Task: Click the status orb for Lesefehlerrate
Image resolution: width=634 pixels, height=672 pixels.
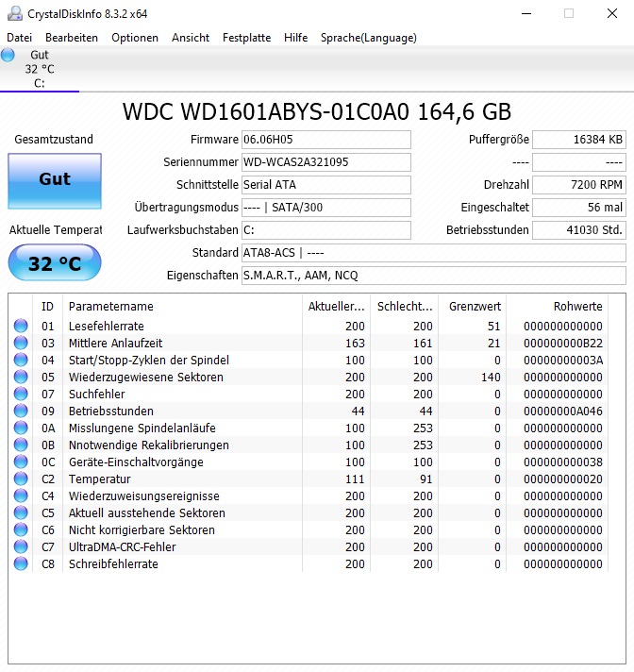Action: (21, 326)
